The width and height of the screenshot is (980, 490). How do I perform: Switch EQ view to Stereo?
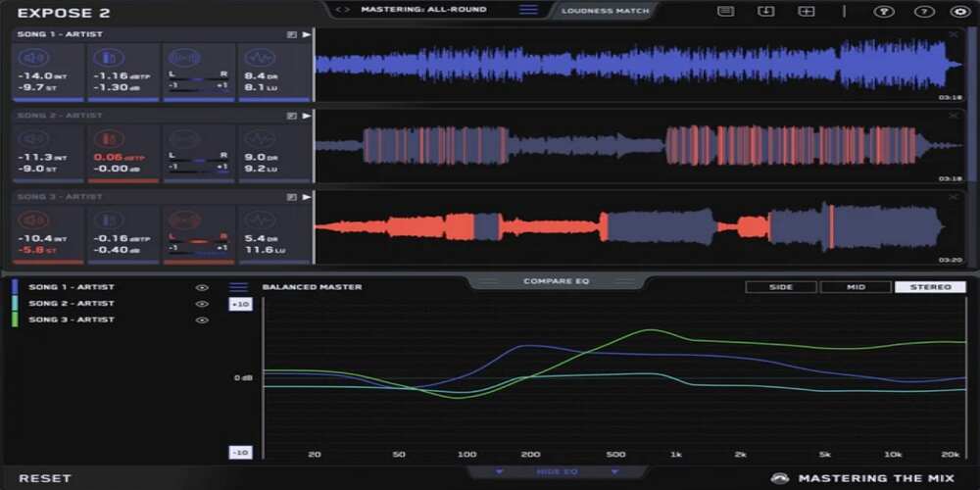coord(930,287)
